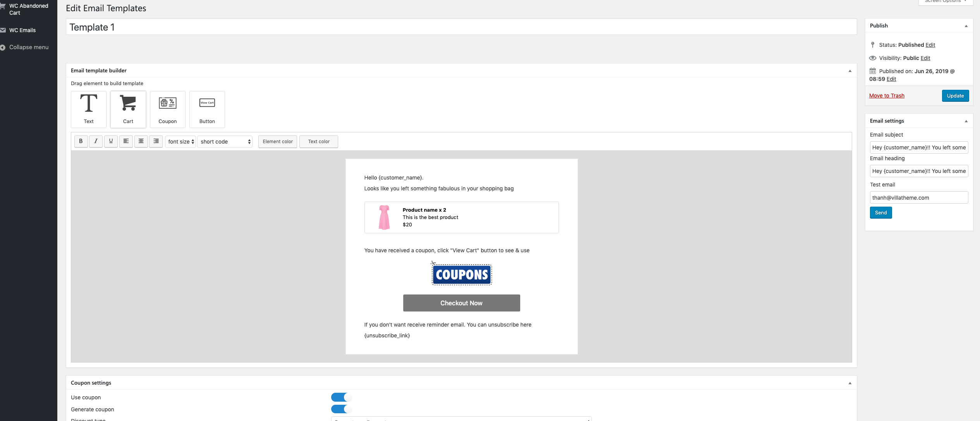Image resolution: width=980 pixels, height=421 pixels.
Task: Click the Update button
Action: click(x=955, y=96)
